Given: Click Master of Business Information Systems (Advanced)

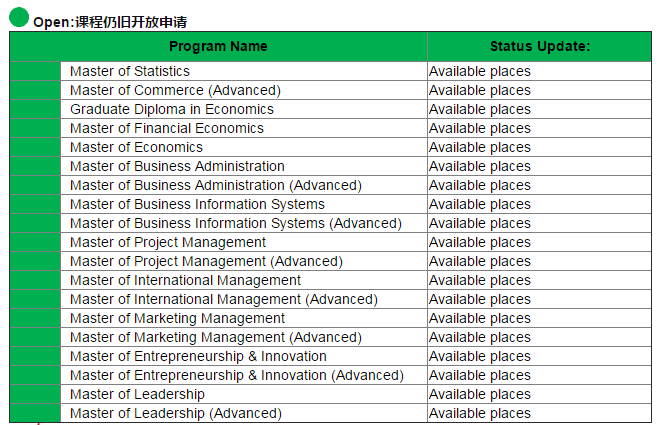Looking at the screenshot, I should [236, 223].
